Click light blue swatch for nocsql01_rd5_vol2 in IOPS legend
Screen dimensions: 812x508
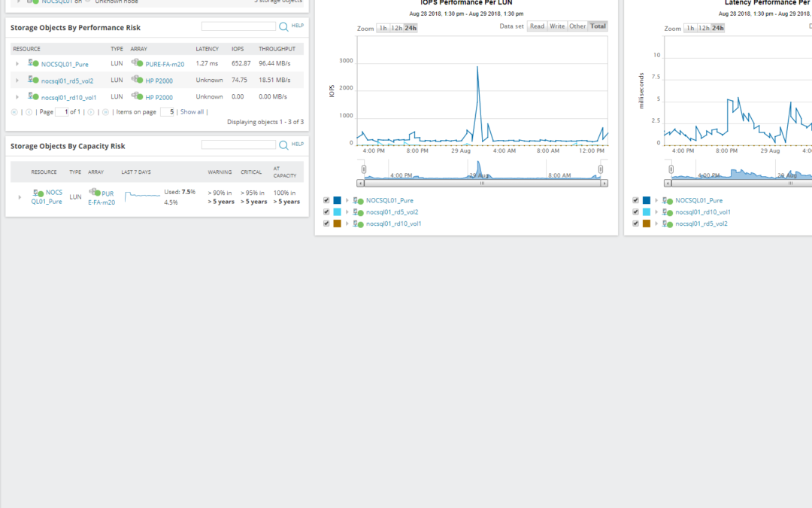coord(337,211)
